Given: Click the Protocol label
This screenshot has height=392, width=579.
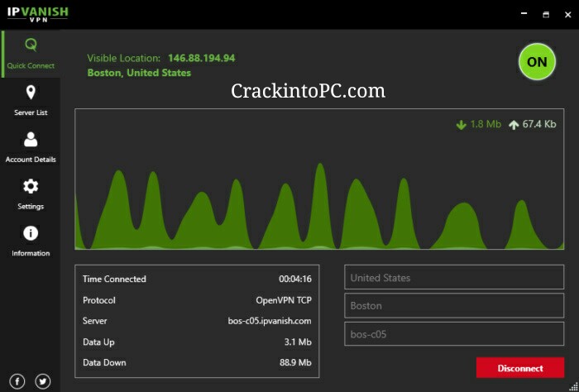Looking at the screenshot, I should tap(99, 300).
